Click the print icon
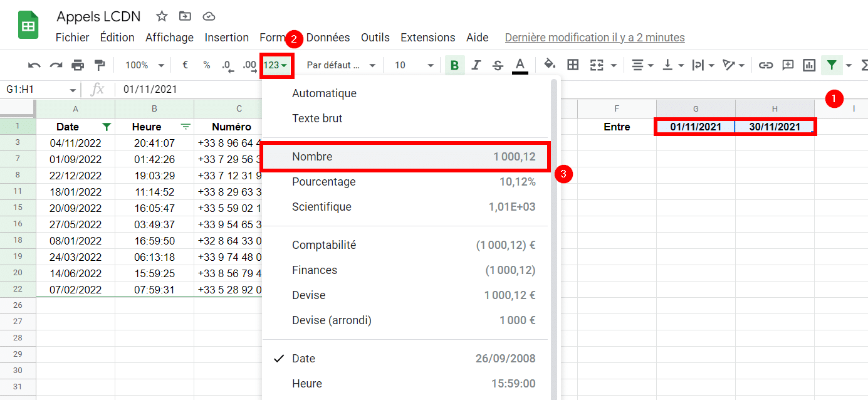The height and width of the screenshot is (400, 868). [x=76, y=65]
